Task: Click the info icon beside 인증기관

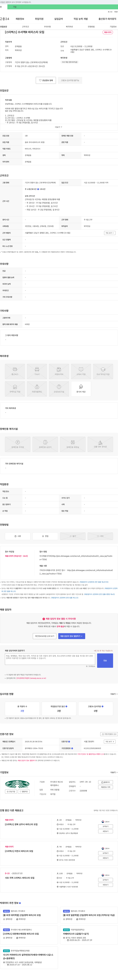Action: [69, 742]
